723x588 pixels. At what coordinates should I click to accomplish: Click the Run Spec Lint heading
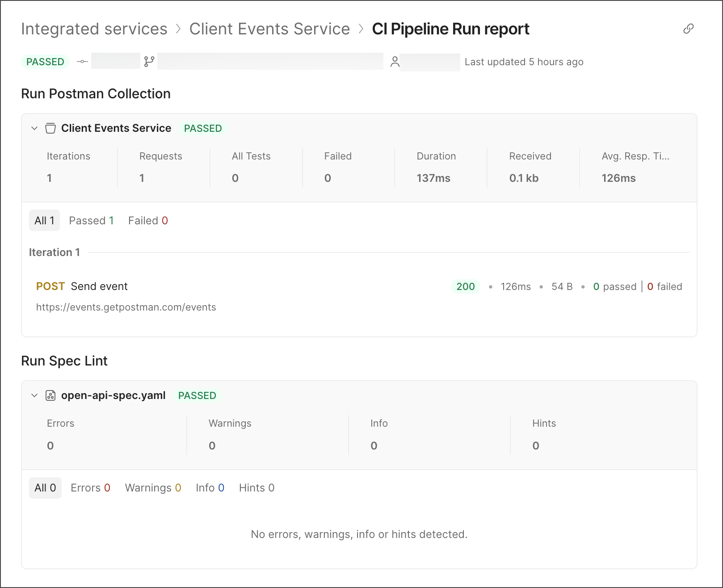[64, 361]
